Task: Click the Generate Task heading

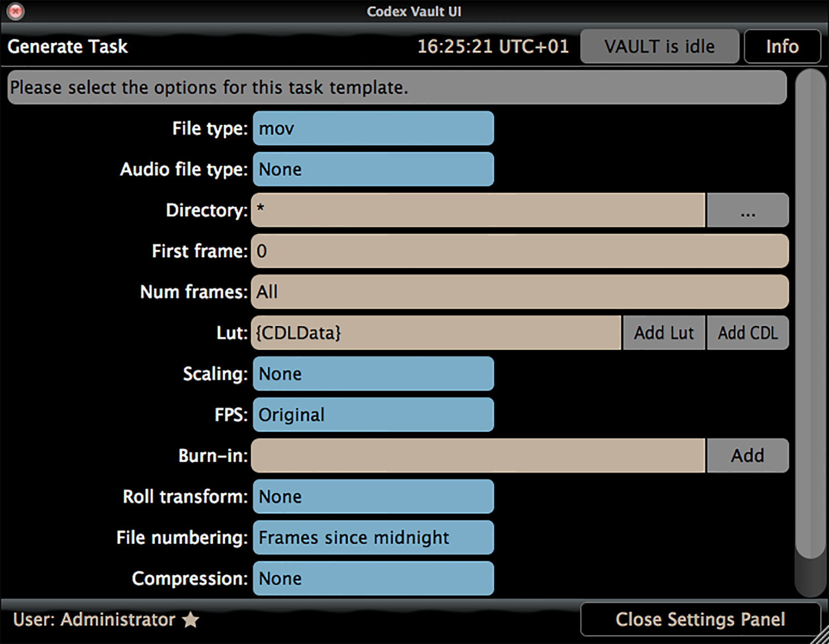Action: click(67, 47)
